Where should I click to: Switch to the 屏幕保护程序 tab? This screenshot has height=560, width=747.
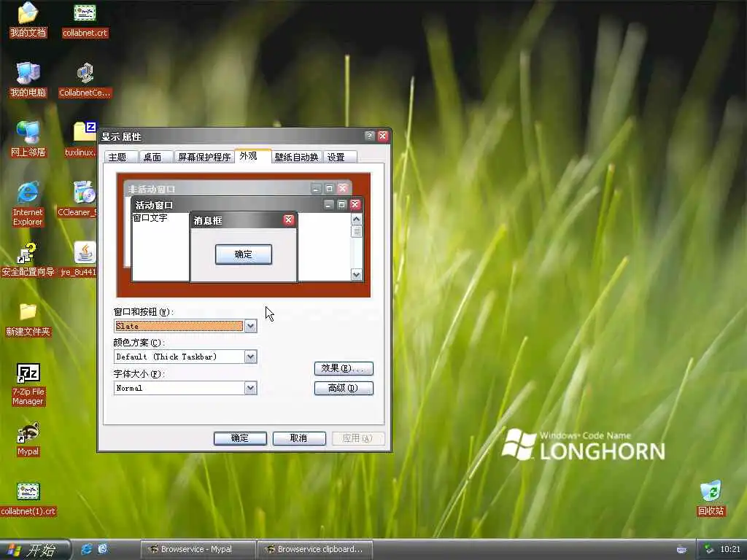pos(204,157)
